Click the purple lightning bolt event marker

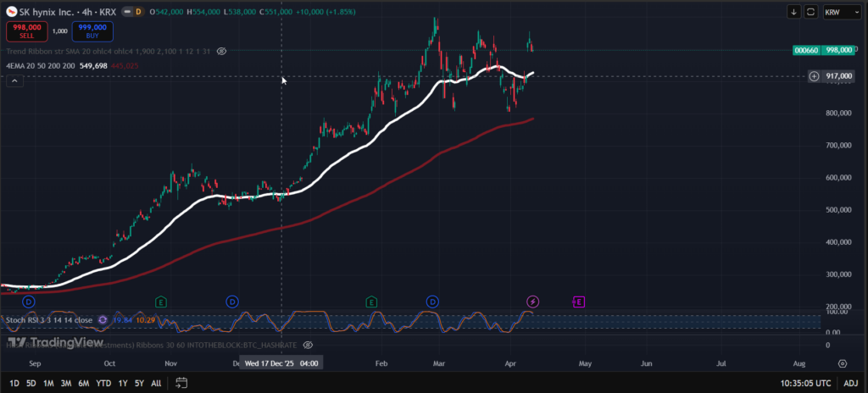(x=532, y=302)
